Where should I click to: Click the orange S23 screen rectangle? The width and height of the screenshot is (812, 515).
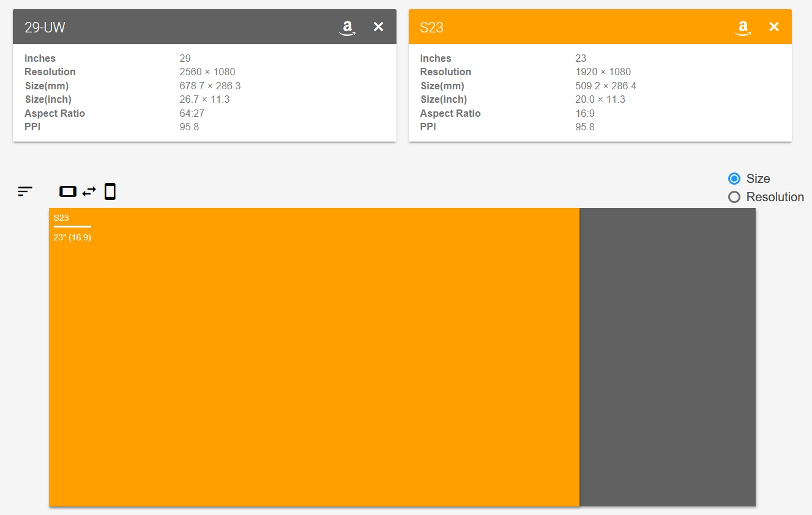[314, 367]
